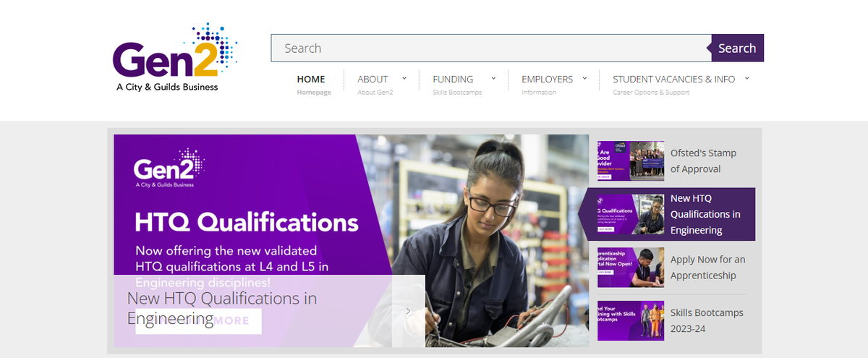Select the New HTQ Qualifications slide thumbnail

[x=631, y=214]
